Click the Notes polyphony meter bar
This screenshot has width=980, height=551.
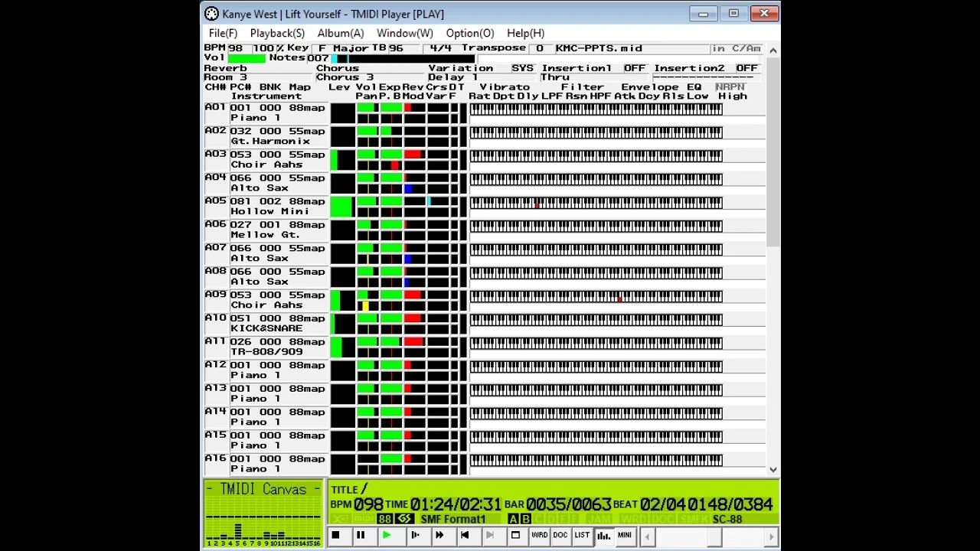(x=401, y=58)
